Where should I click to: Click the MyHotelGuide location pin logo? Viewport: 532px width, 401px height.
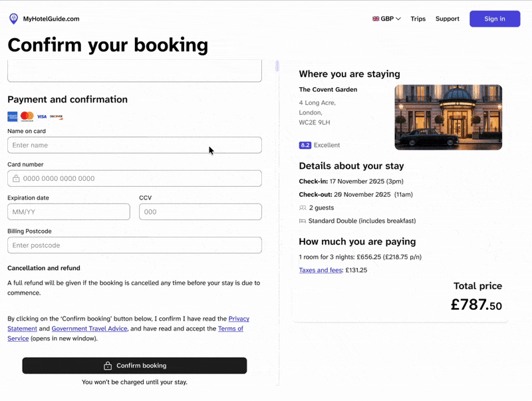point(13,19)
